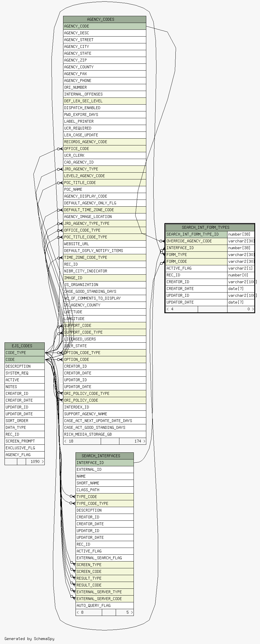Image resolution: width=260 pixels, height=644 pixels.
Task: Click 174 children count of AGENCY_CODES
Action: (133, 441)
